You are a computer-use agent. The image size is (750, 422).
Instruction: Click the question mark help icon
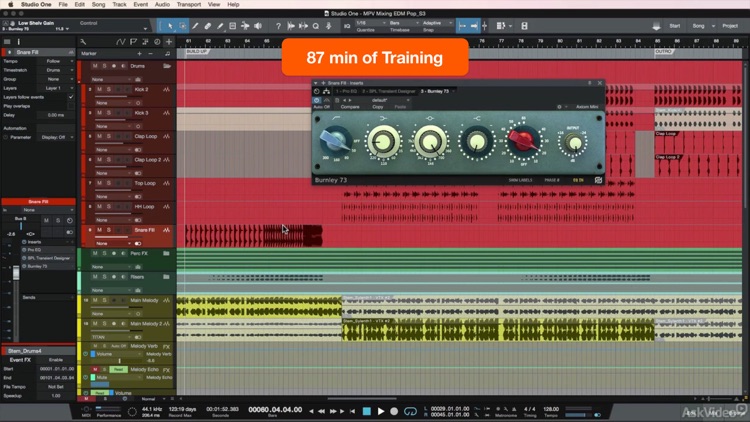pos(278,26)
